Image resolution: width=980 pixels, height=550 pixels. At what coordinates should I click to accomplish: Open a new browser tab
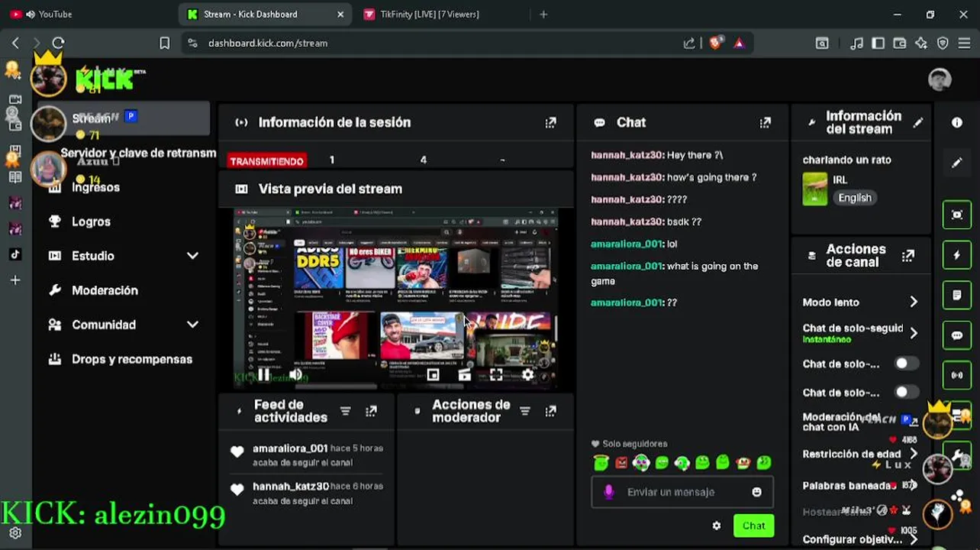[543, 14]
